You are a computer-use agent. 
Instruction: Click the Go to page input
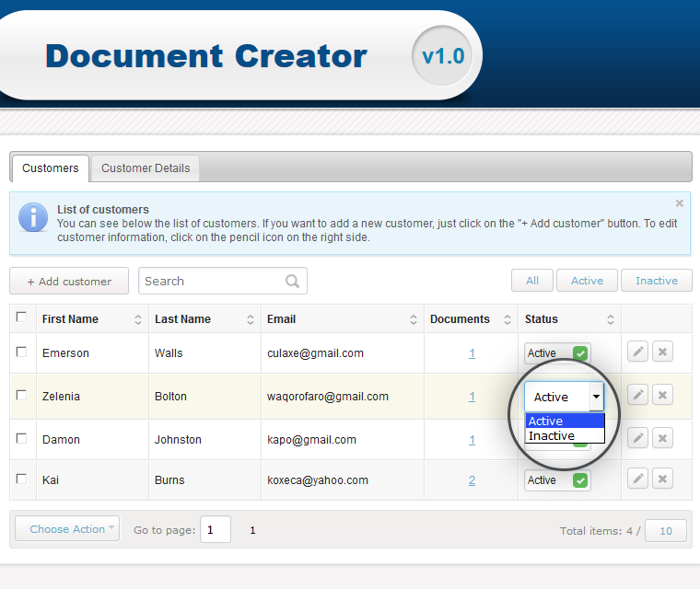pos(216,530)
